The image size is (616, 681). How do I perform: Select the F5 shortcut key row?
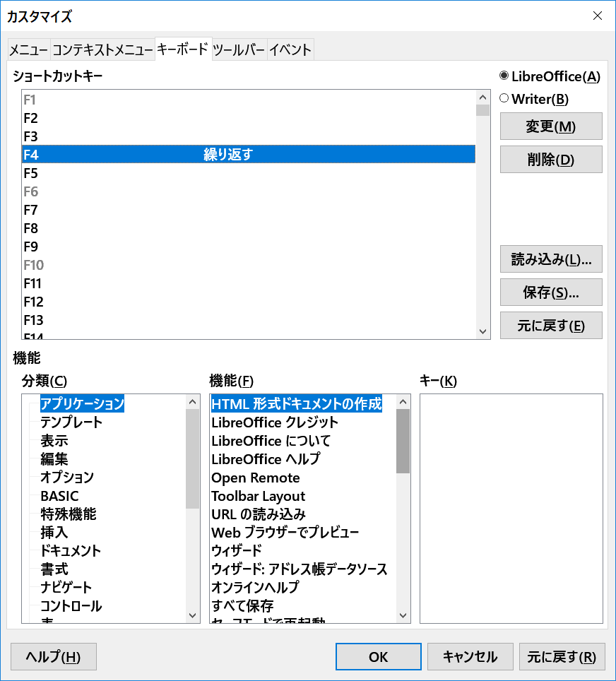click(x=247, y=173)
